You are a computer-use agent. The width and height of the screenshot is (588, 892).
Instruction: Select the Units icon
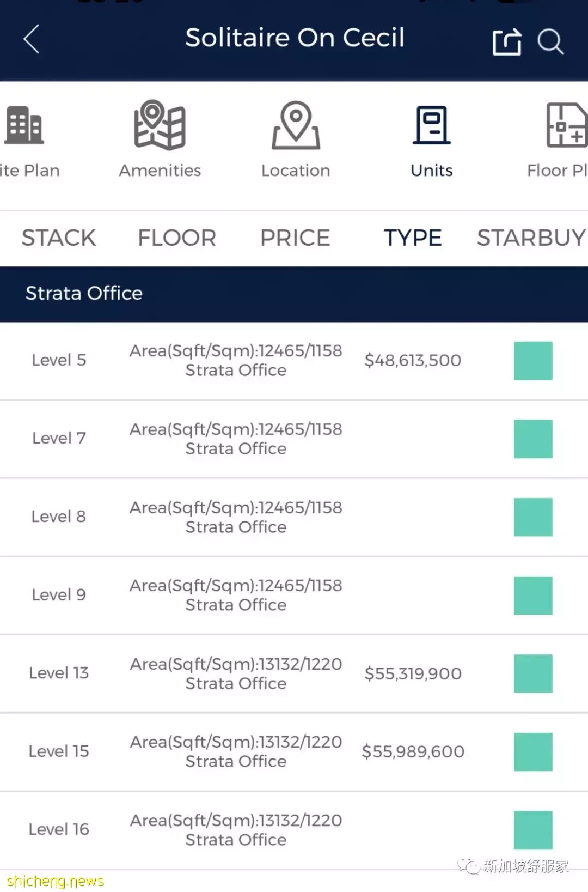(432, 125)
